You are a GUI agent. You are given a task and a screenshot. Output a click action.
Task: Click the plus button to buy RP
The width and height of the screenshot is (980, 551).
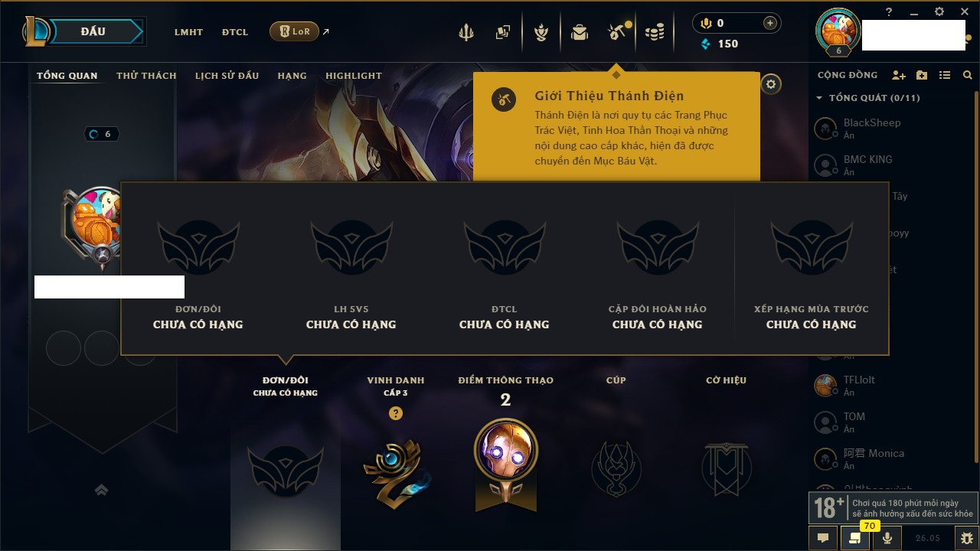(770, 23)
